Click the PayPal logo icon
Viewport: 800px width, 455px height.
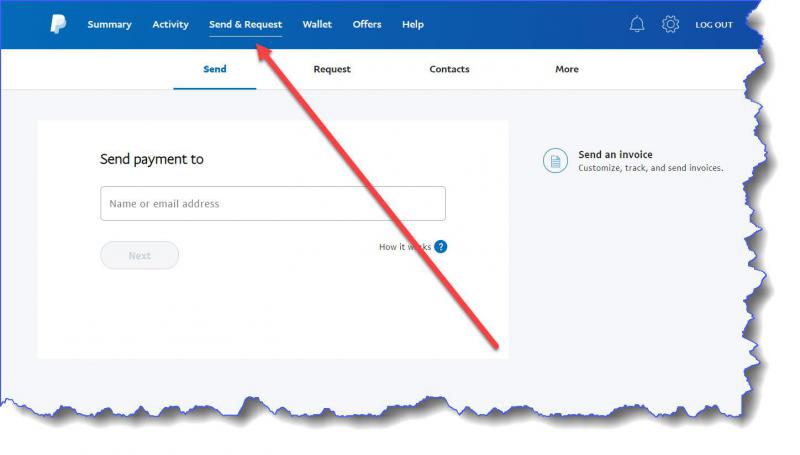[x=59, y=25]
